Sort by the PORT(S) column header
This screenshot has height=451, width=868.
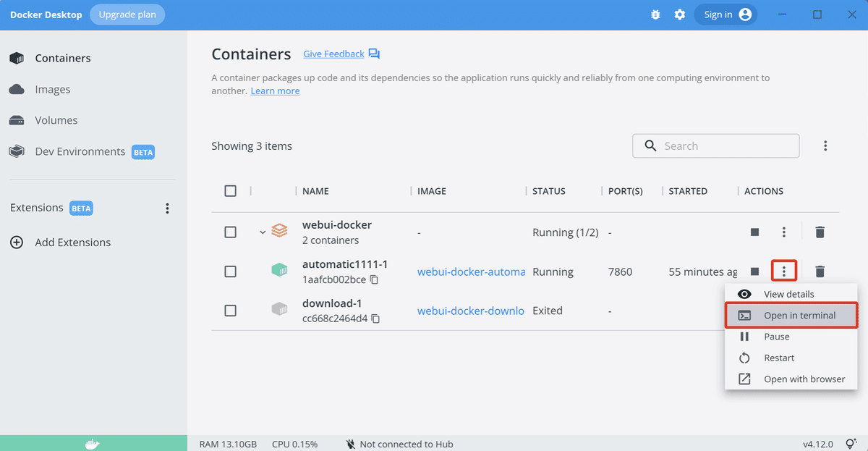(x=626, y=191)
